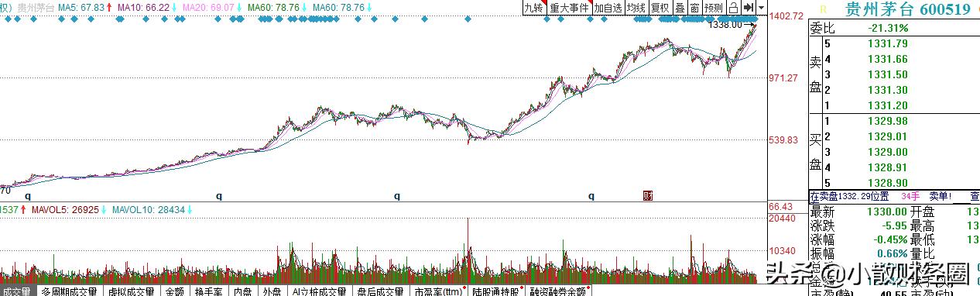
Task: Click the 1338.00 high price annotation
Action: click(725, 25)
